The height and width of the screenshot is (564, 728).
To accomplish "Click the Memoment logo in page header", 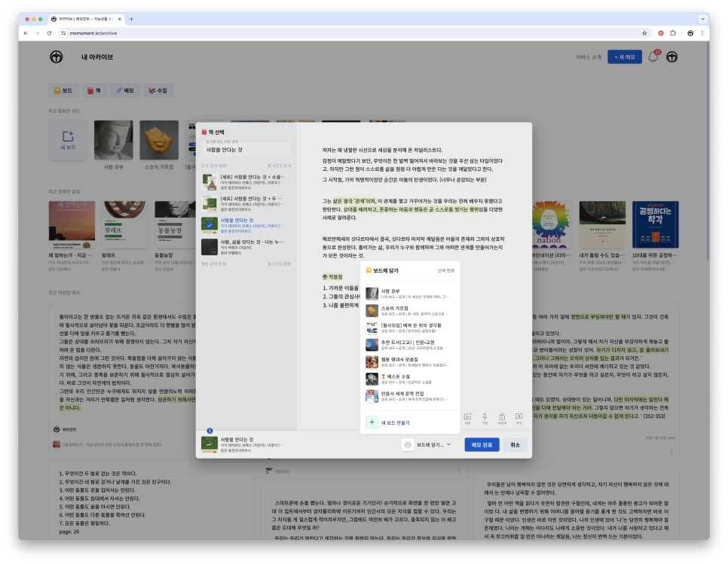I will coord(57,57).
